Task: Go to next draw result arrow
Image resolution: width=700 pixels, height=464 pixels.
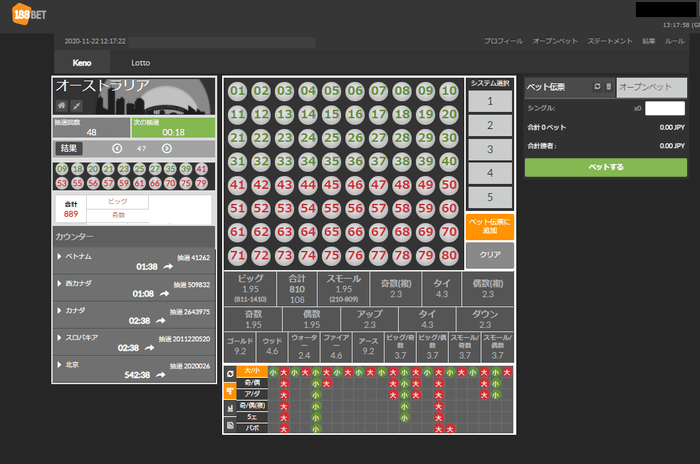Action: (x=166, y=148)
